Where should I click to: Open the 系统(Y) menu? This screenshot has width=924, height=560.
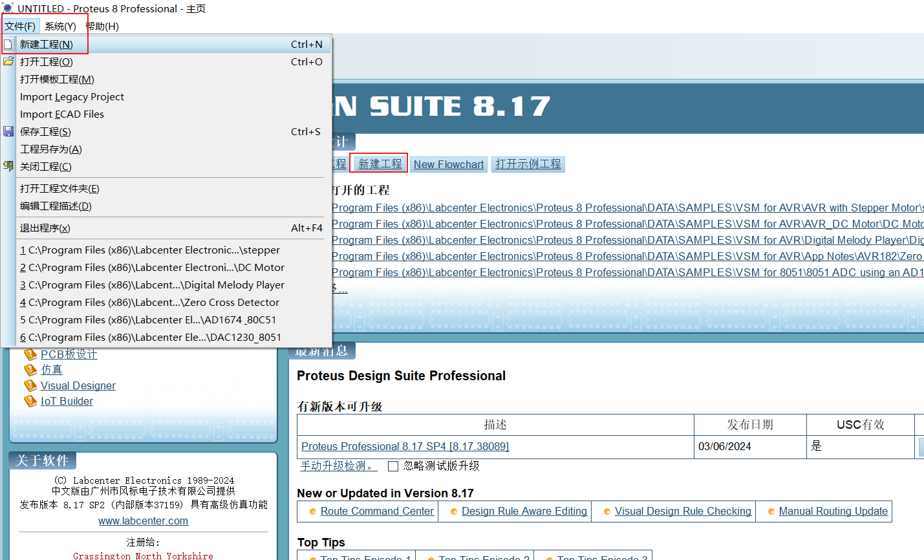coord(60,27)
